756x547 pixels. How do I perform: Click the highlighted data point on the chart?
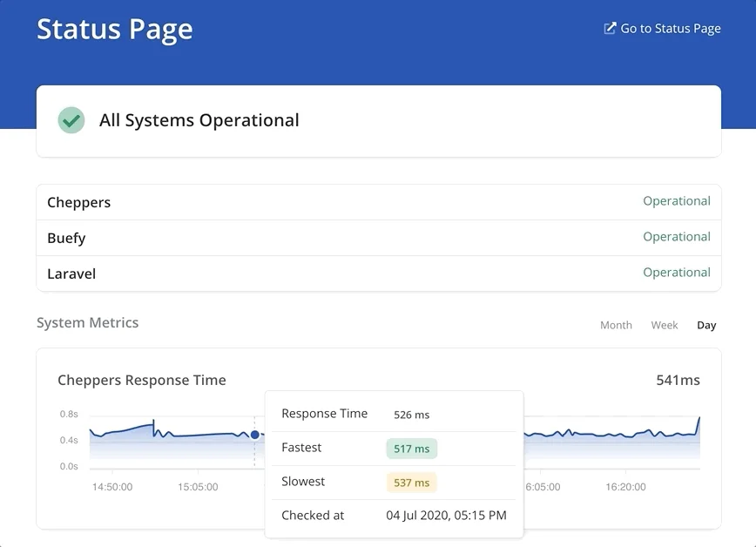pyautogui.click(x=254, y=434)
